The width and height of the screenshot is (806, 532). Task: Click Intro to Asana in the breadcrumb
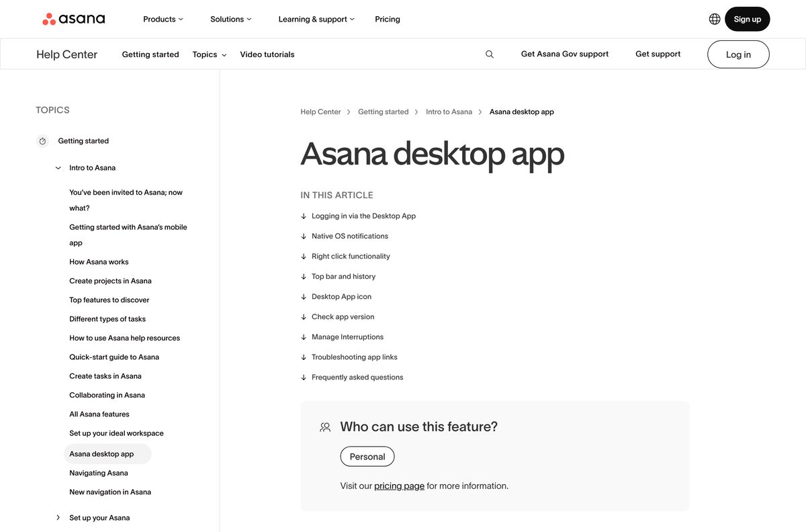pos(449,112)
